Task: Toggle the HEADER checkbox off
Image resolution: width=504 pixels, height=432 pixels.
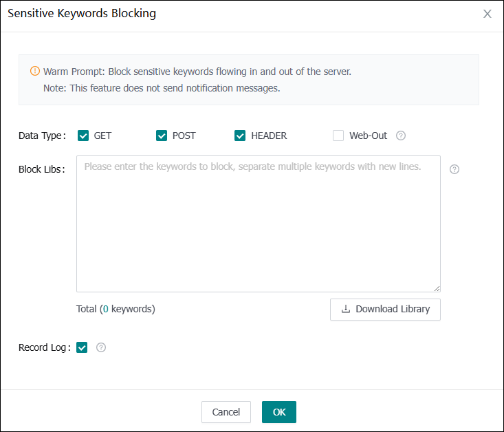Action: pos(240,136)
